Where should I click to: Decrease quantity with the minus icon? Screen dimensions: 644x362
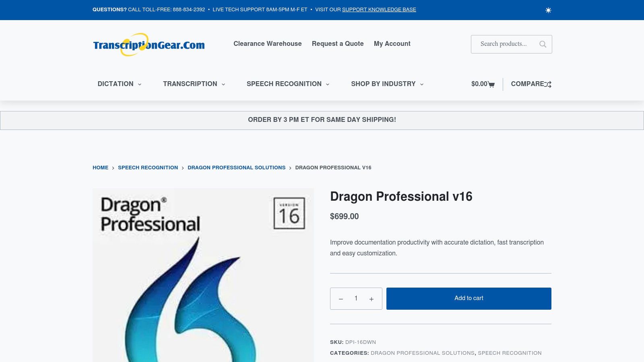[341, 298]
